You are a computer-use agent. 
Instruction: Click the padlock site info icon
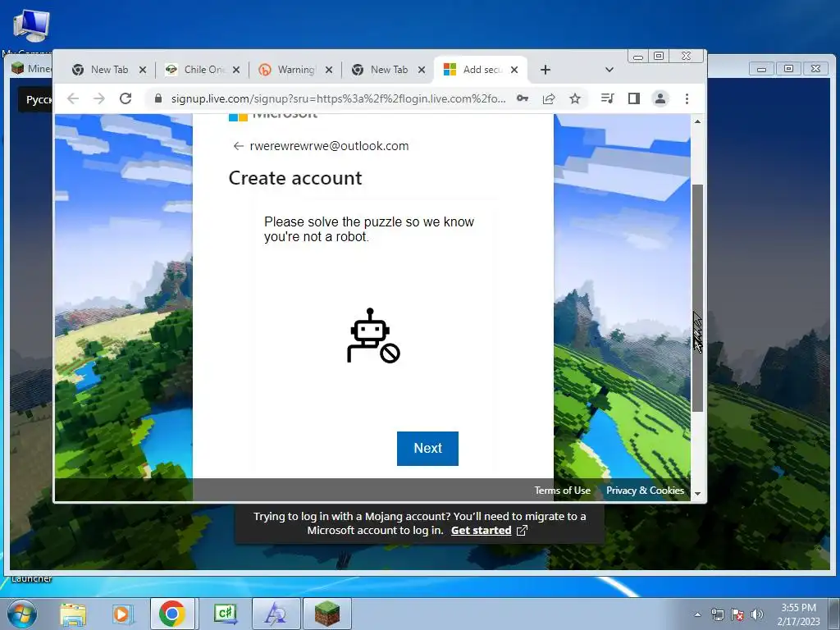[157, 98]
